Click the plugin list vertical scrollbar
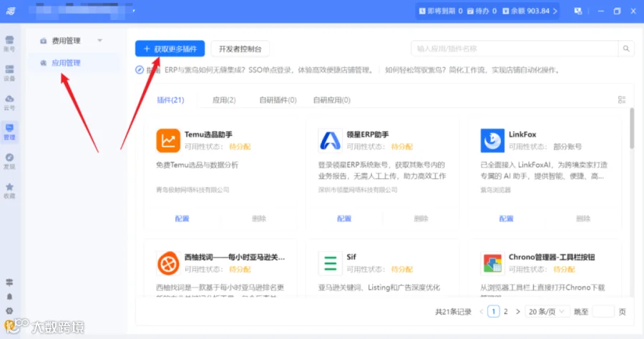The width and height of the screenshot is (644, 339). click(x=632, y=128)
